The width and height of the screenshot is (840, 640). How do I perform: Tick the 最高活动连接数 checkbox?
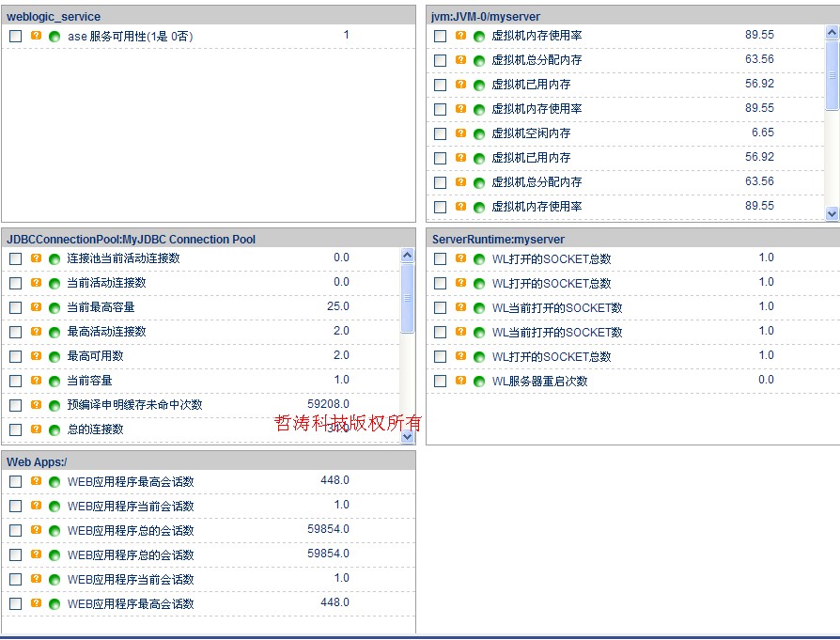16,332
